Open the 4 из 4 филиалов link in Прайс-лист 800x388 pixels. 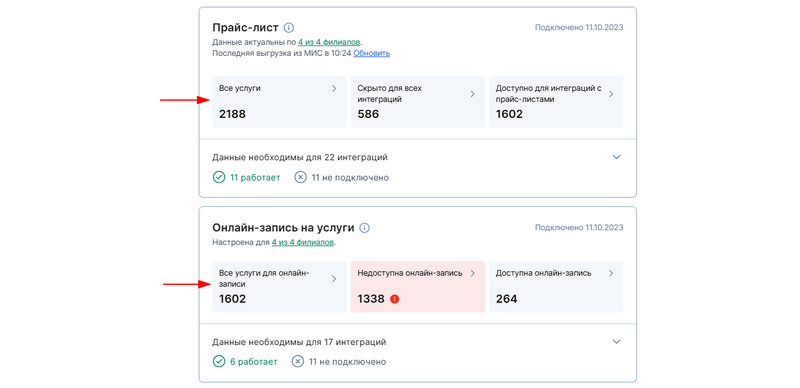(x=330, y=42)
